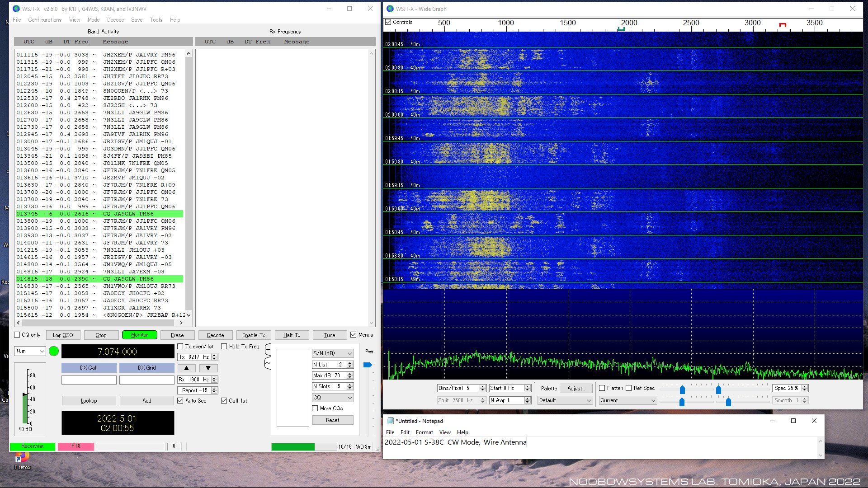Click the N Avg 1 spinner
This screenshot has height=488, width=868.
point(510,400)
